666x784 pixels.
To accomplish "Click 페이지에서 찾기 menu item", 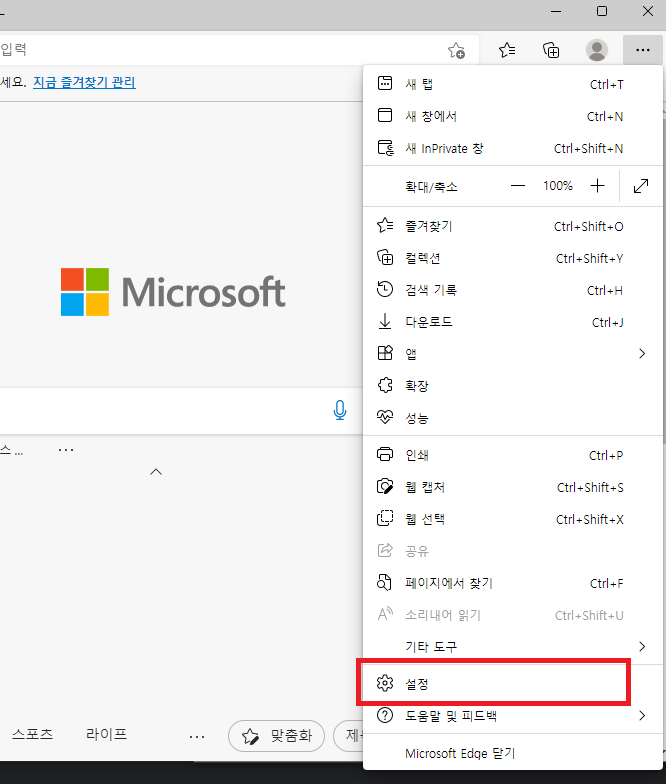I will (x=512, y=583).
